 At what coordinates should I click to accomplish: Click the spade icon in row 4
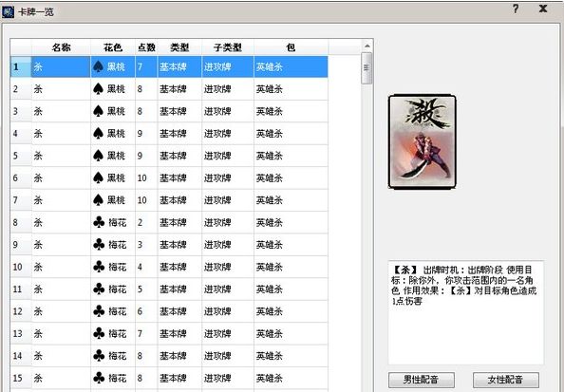(x=98, y=134)
